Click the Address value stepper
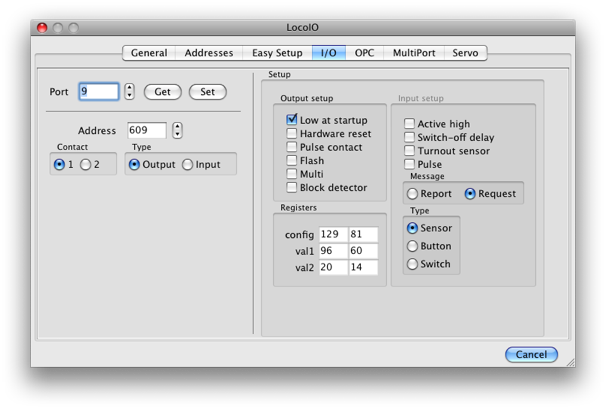The height and width of the screenshot is (409, 606). click(177, 131)
